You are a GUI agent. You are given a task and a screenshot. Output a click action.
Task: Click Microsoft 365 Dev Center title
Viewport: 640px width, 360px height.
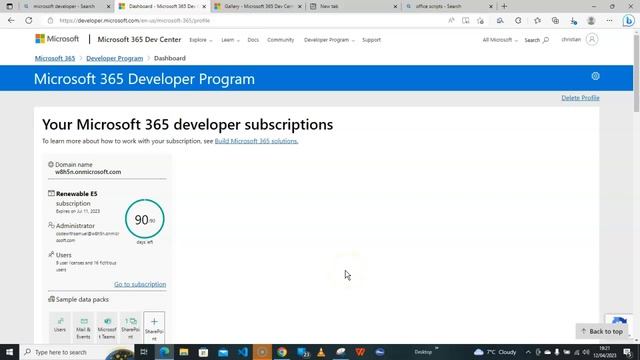coord(139,40)
